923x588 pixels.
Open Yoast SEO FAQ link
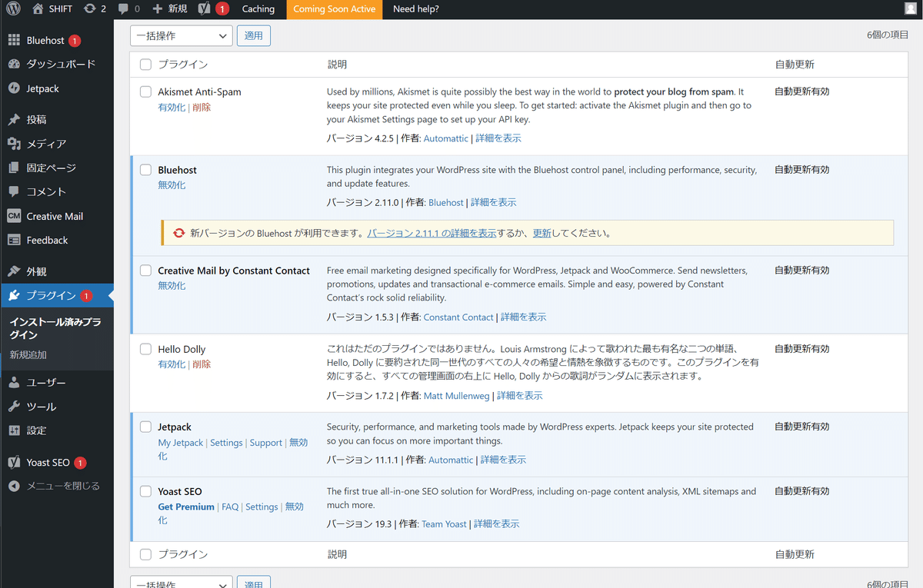point(230,507)
